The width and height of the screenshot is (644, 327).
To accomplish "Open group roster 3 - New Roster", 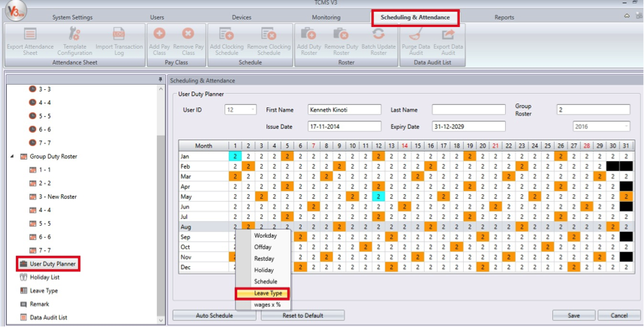I will pyautogui.click(x=53, y=196).
